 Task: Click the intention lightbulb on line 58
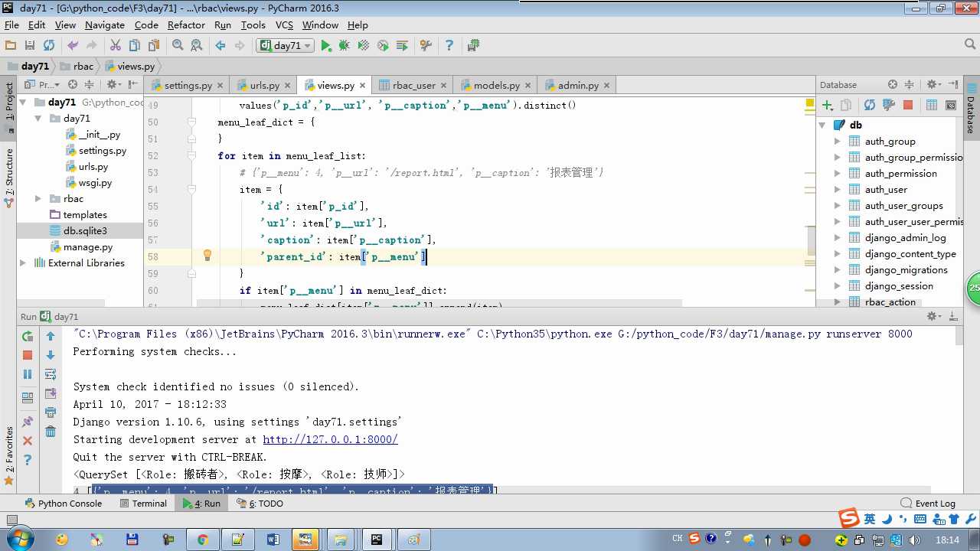click(207, 256)
